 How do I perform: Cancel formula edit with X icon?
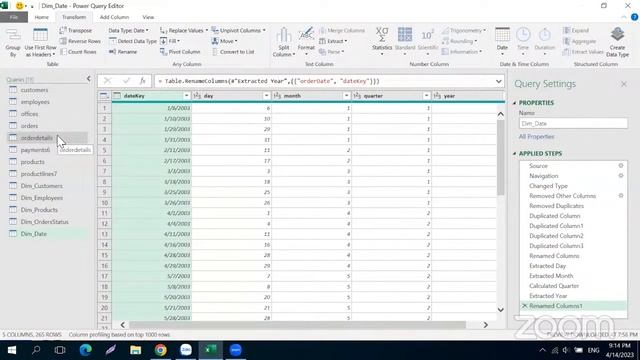pyautogui.click(x=107, y=81)
